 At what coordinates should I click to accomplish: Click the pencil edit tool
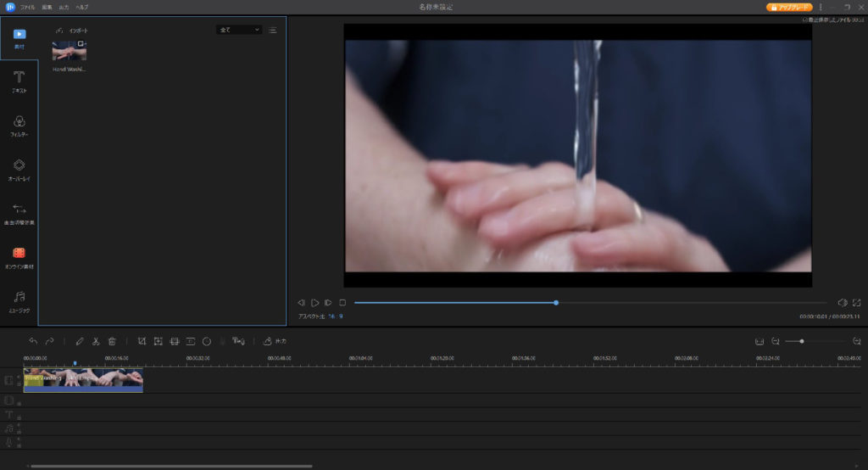pyautogui.click(x=80, y=341)
